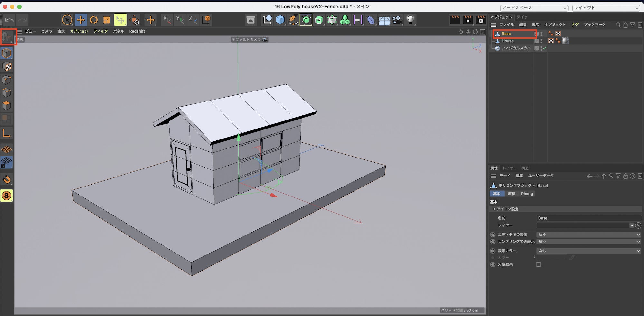Screen dimensions: 644x316
Task: Click the Phong attribute button
Action: tap(527, 194)
